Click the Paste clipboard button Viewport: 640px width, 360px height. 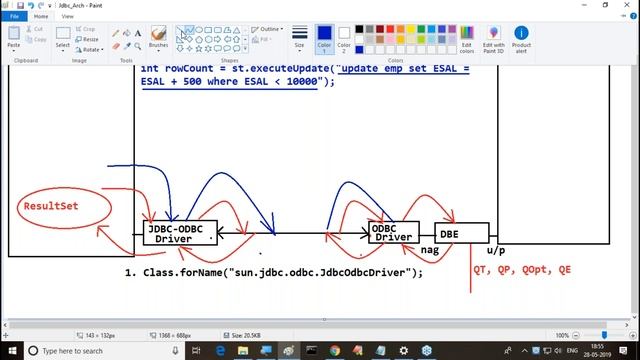tap(13, 34)
